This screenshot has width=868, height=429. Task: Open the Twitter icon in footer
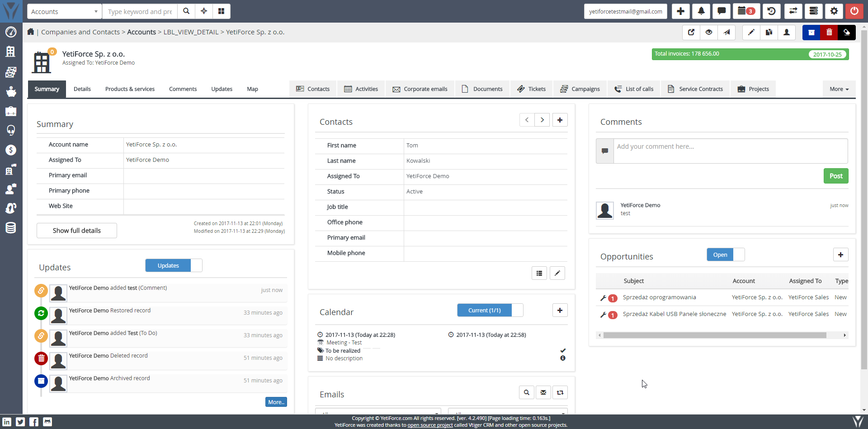coord(20,422)
